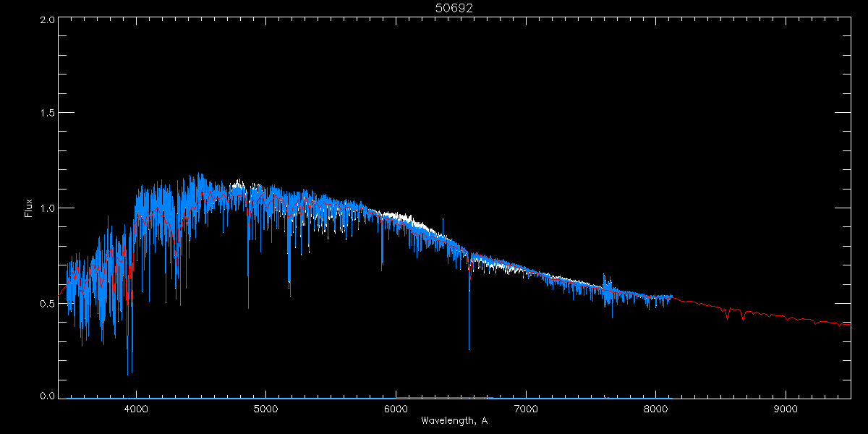Click the 1.0 y-axis tick label
Viewport: 868px width, 434px height.
(x=47, y=208)
